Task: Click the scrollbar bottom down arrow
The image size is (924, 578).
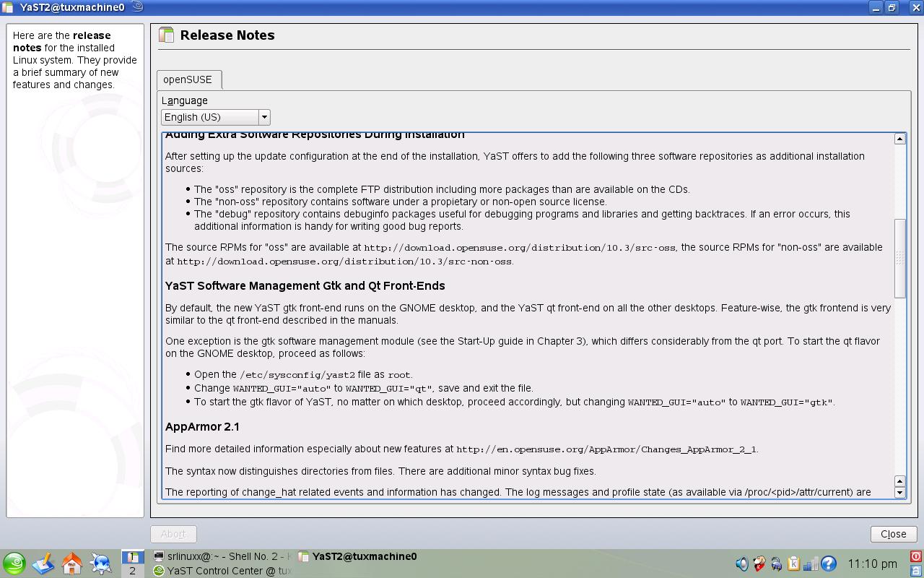Action: point(900,493)
